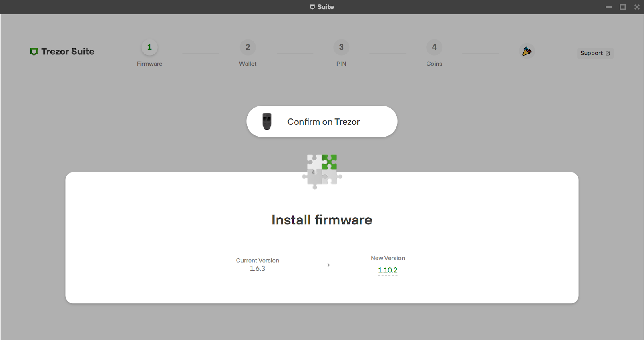Click the puzzle pieces firmware illustration
644x340 pixels.
click(x=322, y=172)
